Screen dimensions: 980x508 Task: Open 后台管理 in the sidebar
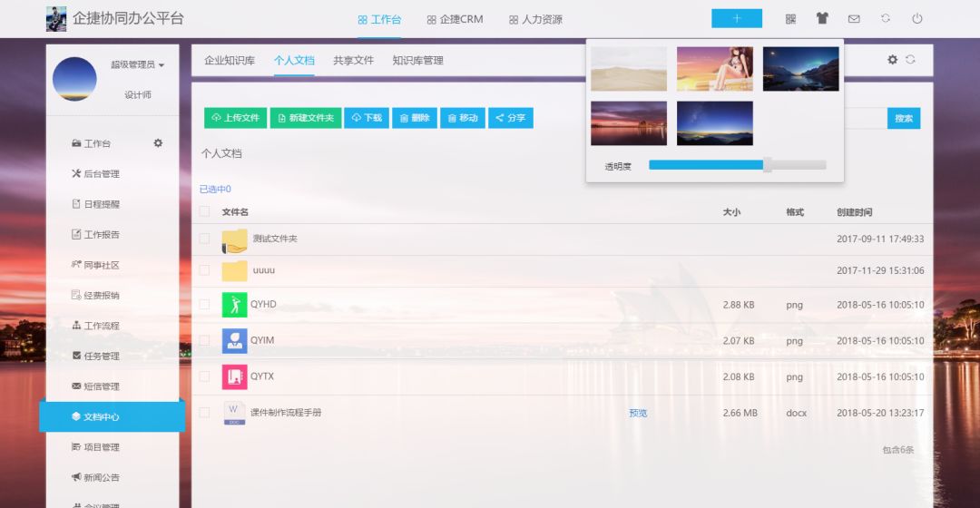point(95,173)
